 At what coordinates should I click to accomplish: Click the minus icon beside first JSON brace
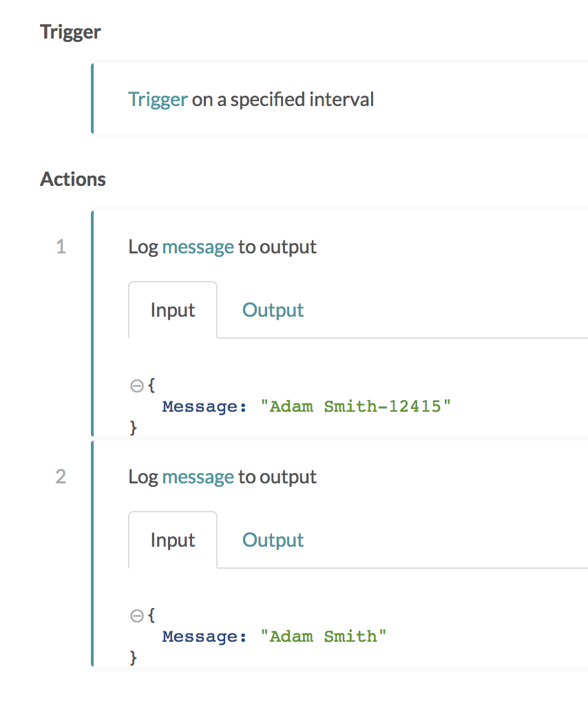coord(136,385)
